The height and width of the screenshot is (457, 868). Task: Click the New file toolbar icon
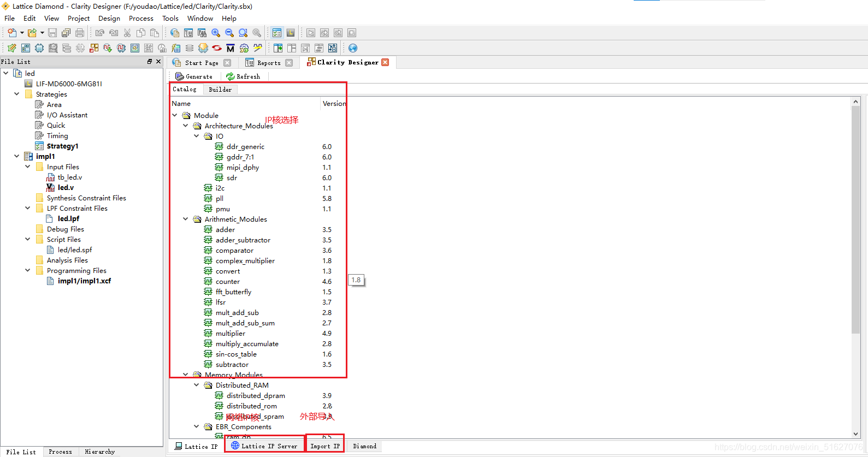12,33
